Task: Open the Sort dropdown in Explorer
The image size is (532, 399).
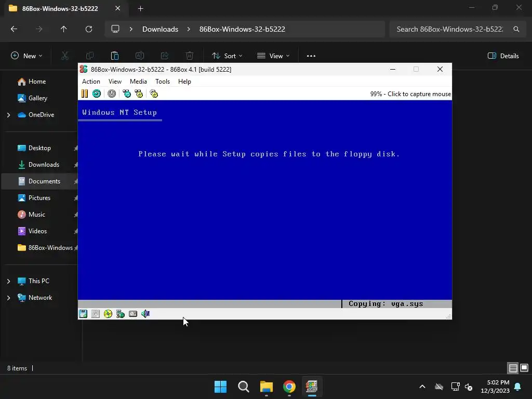Action: (227, 56)
